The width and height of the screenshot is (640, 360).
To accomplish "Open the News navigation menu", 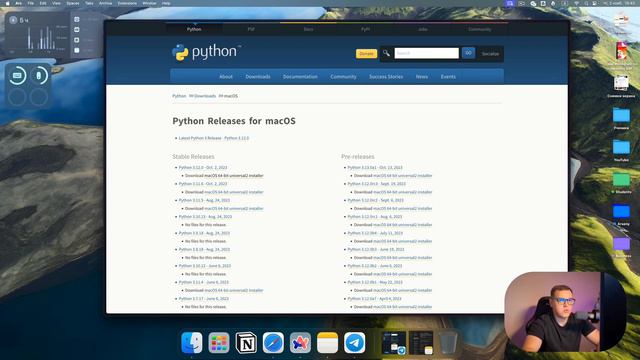I will (422, 77).
